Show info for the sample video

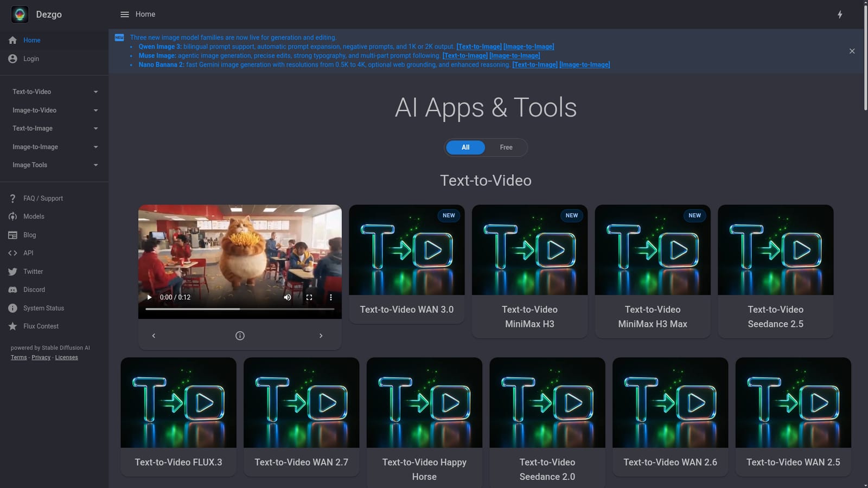tap(240, 336)
